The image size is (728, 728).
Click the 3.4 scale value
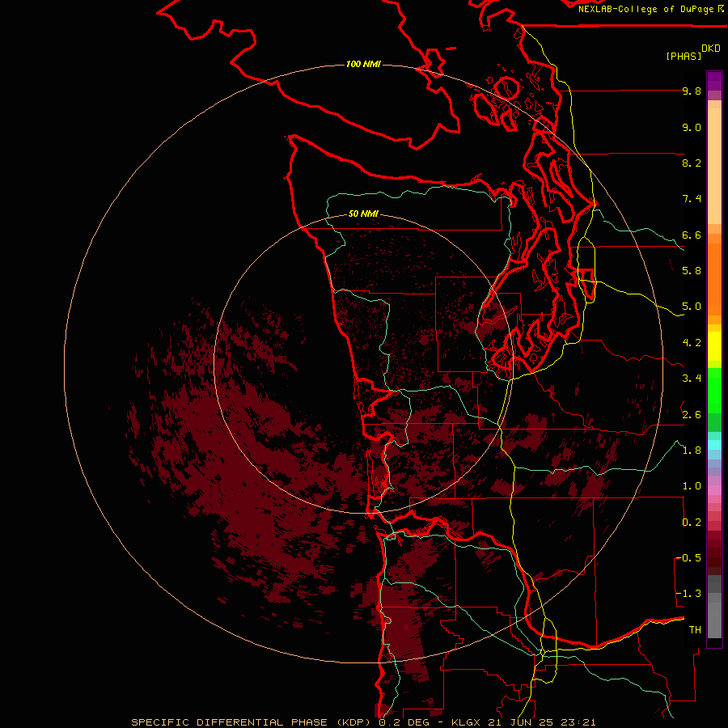[692, 379]
